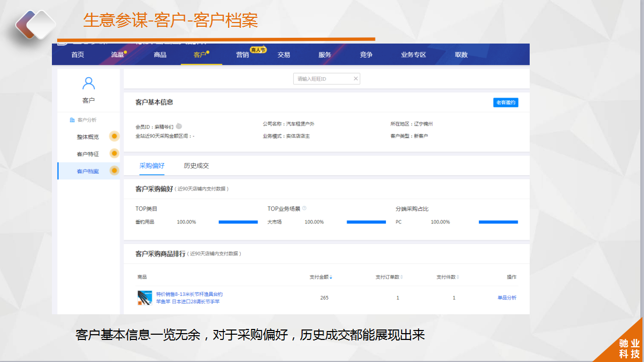Click the 业务模式：实体店店主 text
Viewport: 644px width, 362px height.
[286, 136]
